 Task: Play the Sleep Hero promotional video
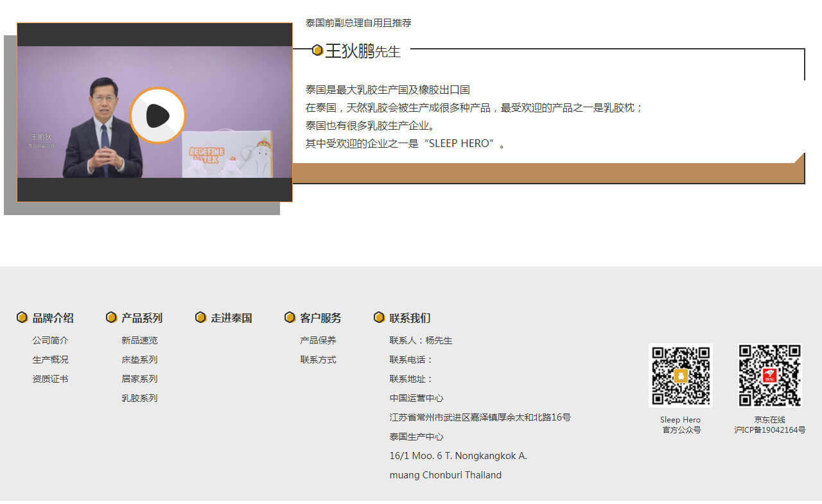pos(157,116)
